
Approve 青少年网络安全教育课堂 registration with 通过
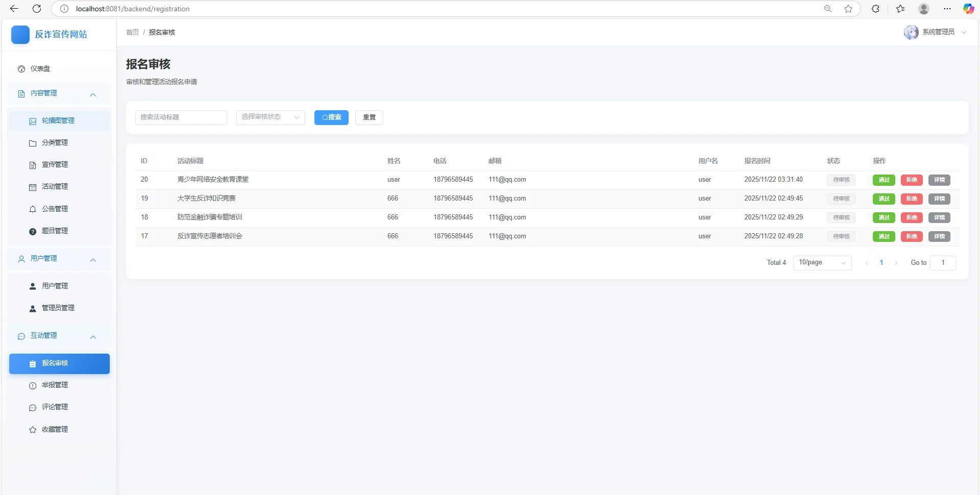tap(884, 180)
